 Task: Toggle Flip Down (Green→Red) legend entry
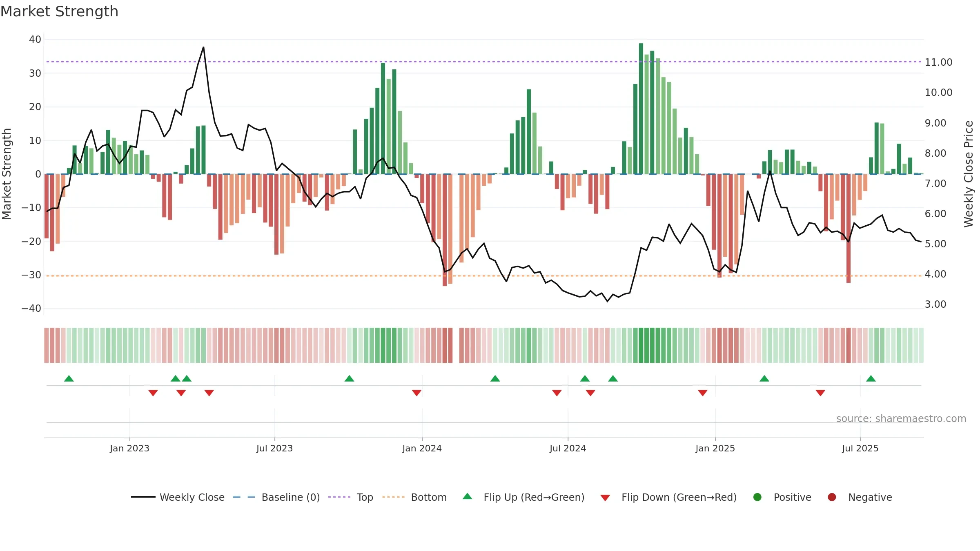click(668, 497)
